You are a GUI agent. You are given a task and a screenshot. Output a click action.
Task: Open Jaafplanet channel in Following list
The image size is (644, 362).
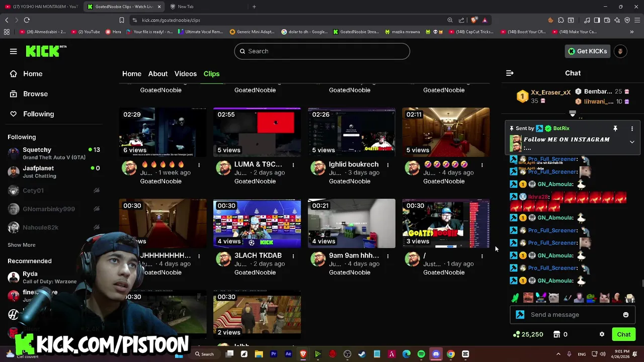coord(54,171)
